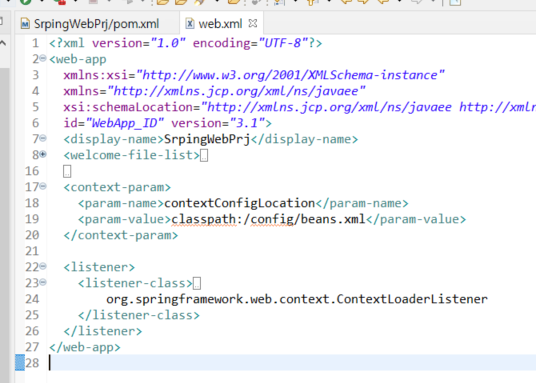536x383 pixels.
Task: Click the opening <param-name> tag
Action: point(121,203)
